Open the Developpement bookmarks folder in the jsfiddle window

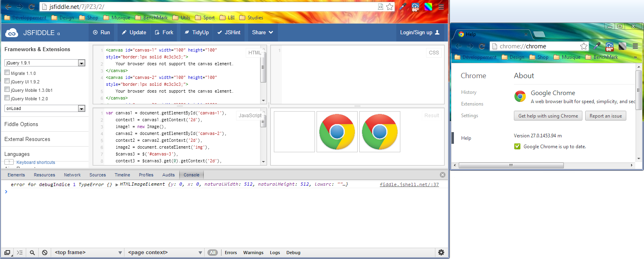[25, 18]
